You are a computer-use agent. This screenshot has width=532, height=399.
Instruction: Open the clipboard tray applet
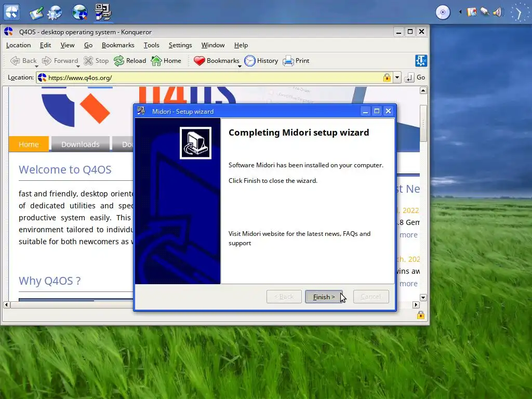click(472, 12)
